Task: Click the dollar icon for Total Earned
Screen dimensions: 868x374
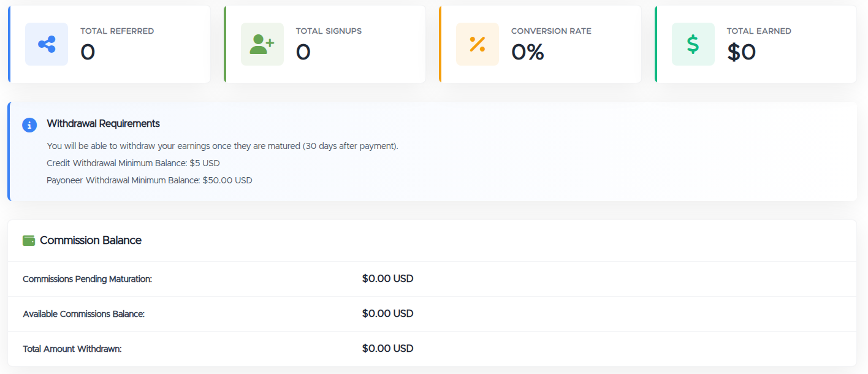Action: pyautogui.click(x=693, y=44)
